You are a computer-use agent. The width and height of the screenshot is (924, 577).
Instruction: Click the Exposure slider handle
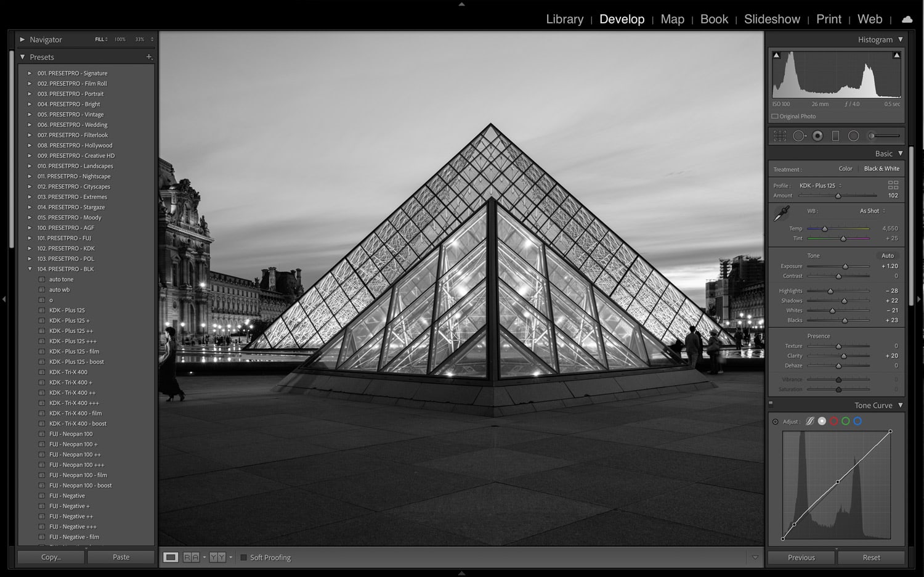(x=845, y=266)
